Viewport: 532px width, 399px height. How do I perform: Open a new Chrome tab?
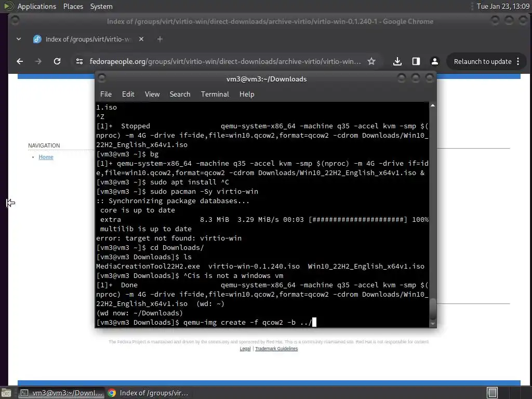point(160,39)
